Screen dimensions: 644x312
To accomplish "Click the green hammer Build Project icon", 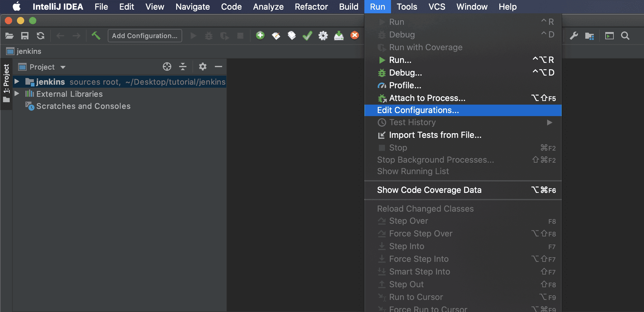I will (x=96, y=35).
